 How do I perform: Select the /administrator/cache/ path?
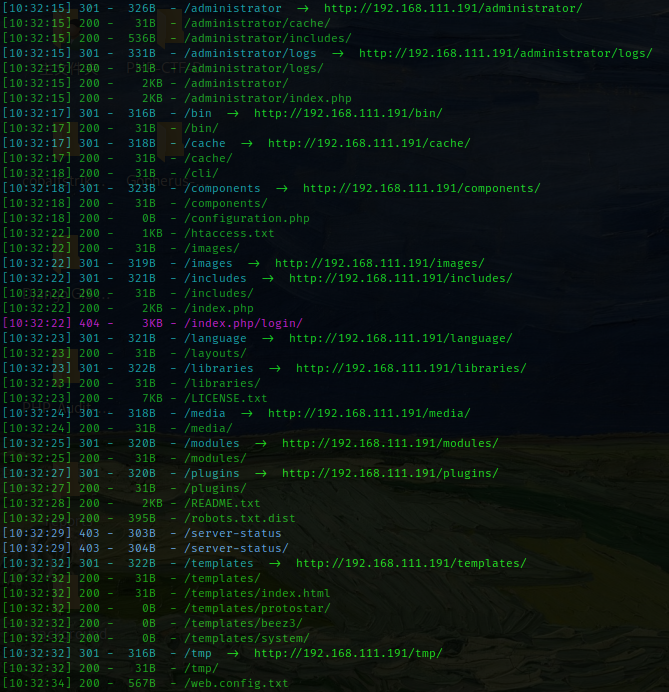click(257, 23)
